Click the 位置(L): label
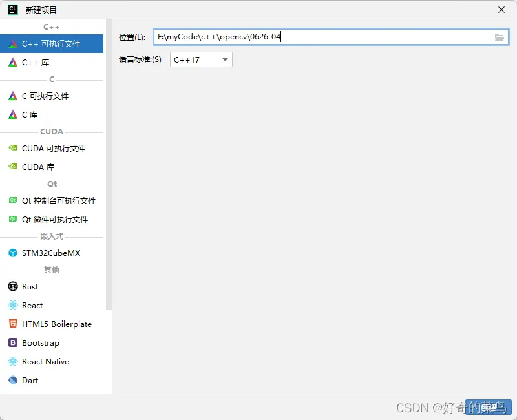 click(132, 37)
